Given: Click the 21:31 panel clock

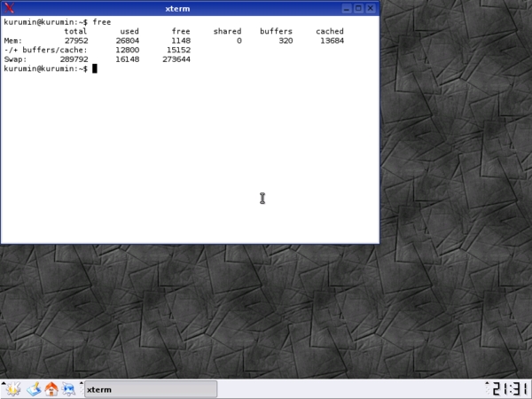Looking at the screenshot, I should [510, 389].
